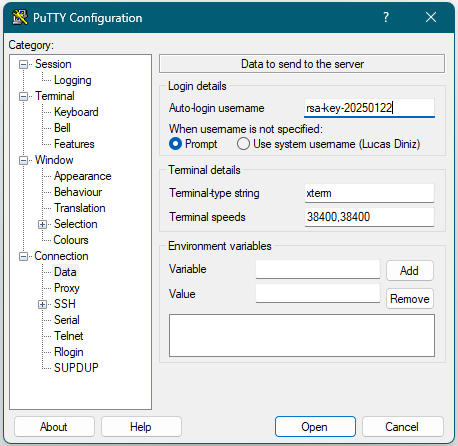Image resolution: width=458 pixels, height=446 pixels.
Task: Open the Telnet category
Action: (x=69, y=336)
